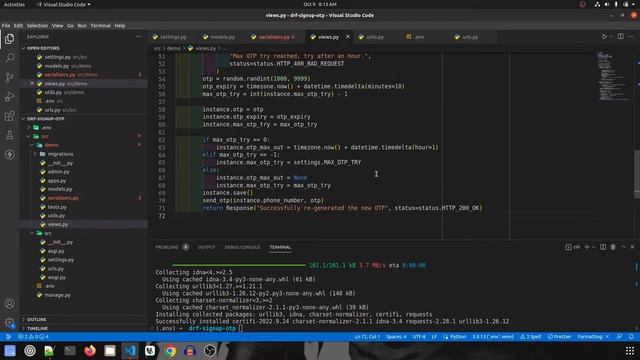Open the Selection menu
This screenshot has width=640, height=360.
click(37, 26)
